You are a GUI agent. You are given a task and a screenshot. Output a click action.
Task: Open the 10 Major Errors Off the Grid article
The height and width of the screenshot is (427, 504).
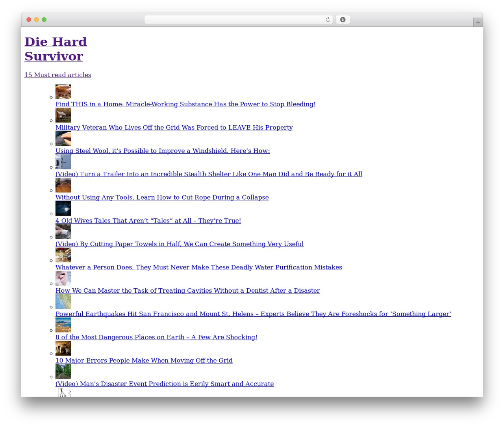pos(144,360)
